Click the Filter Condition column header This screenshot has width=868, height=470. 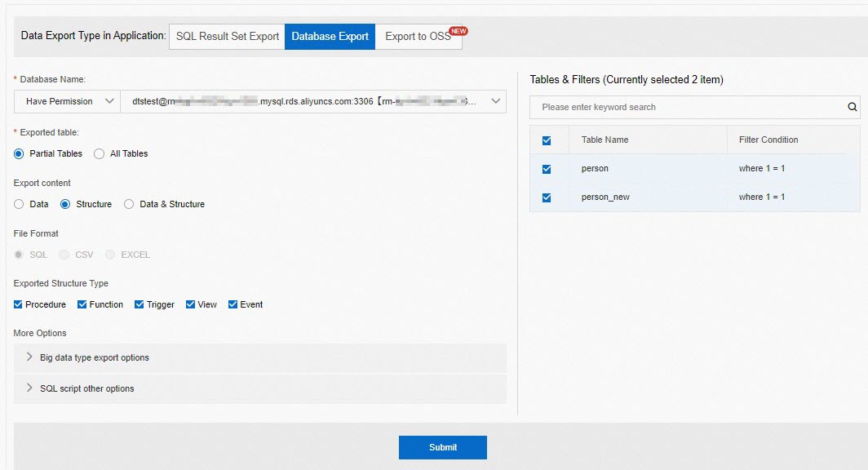pyautogui.click(x=768, y=140)
